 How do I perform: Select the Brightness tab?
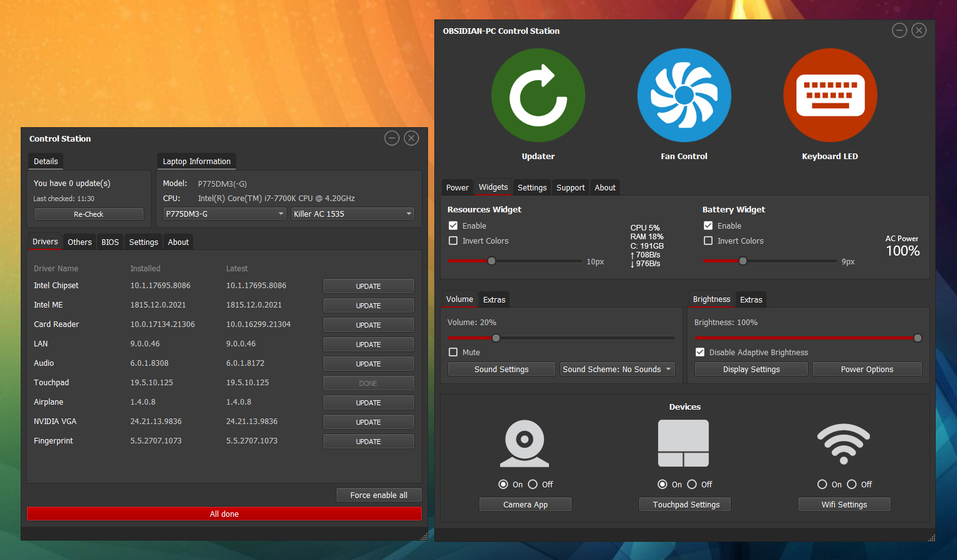pos(711,299)
